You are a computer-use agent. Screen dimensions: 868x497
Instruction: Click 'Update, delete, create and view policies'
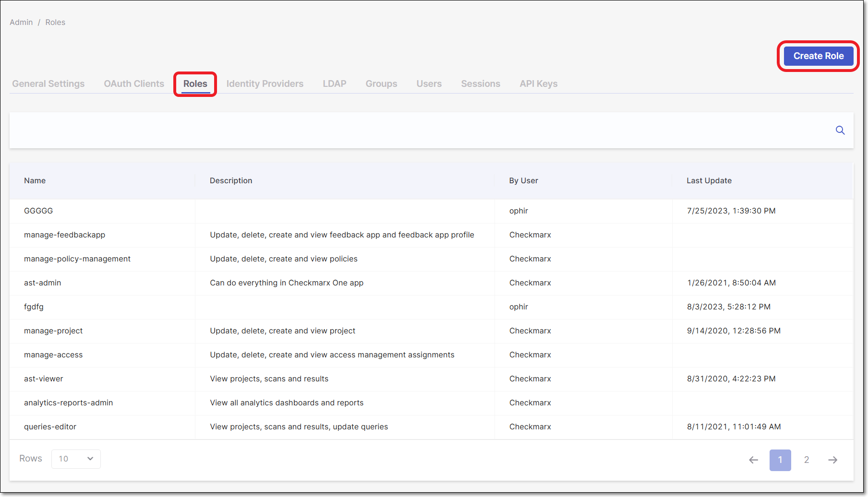click(284, 259)
